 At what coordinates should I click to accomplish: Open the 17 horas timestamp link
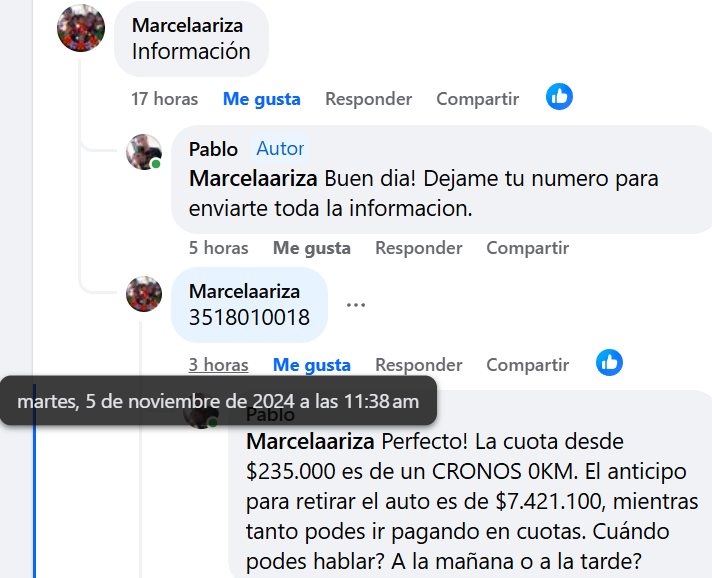click(x=164, y=99)
